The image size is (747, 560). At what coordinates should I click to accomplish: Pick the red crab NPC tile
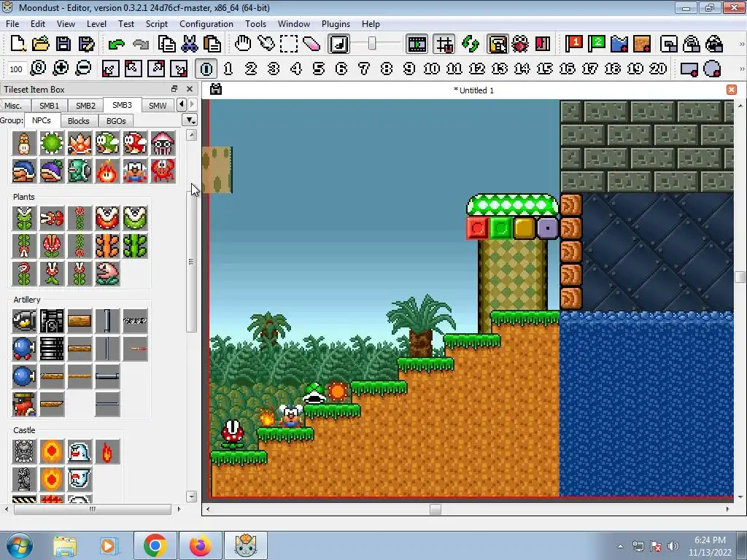tap(163, 171)
